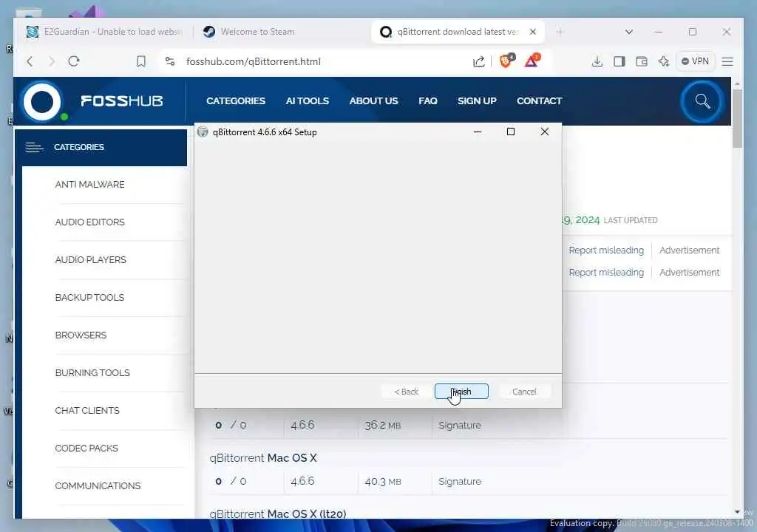Open CATEGORIES in top navigation

[x=236, y=101]
